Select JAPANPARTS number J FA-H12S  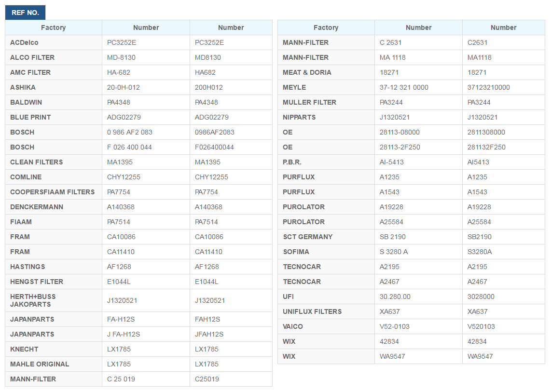pyautogui.click(x=124, y=335)
